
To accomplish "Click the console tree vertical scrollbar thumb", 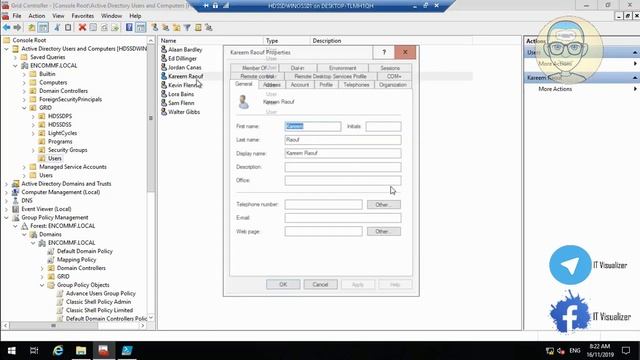I will coord(151,118).
